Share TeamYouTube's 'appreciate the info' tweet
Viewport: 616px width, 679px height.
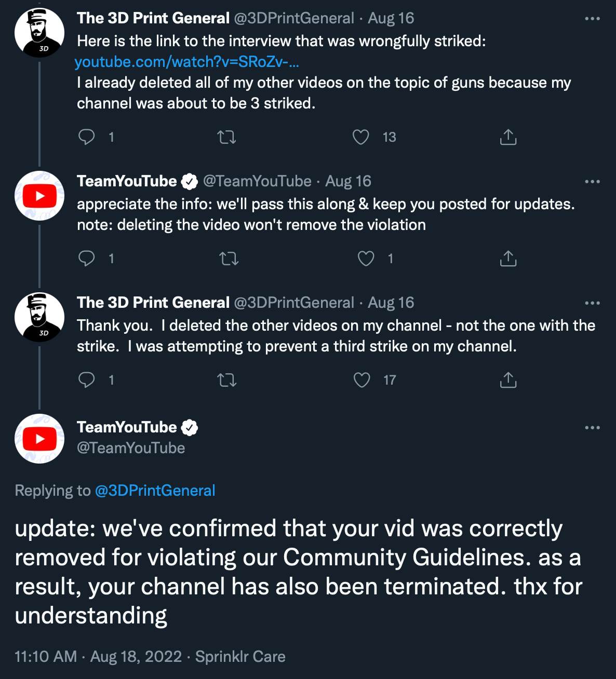tap(508, 259)
